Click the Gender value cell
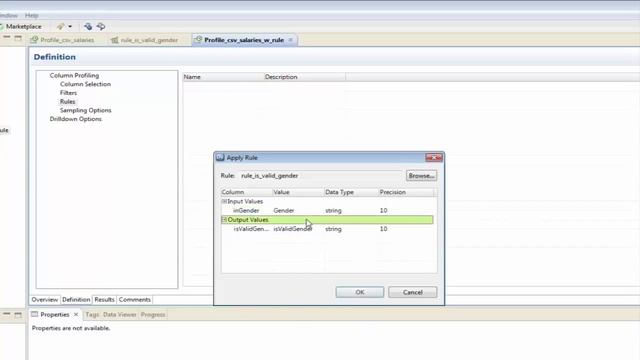Image resolution: width=640 pixels, height=360 pixels. tap(284, 211)
